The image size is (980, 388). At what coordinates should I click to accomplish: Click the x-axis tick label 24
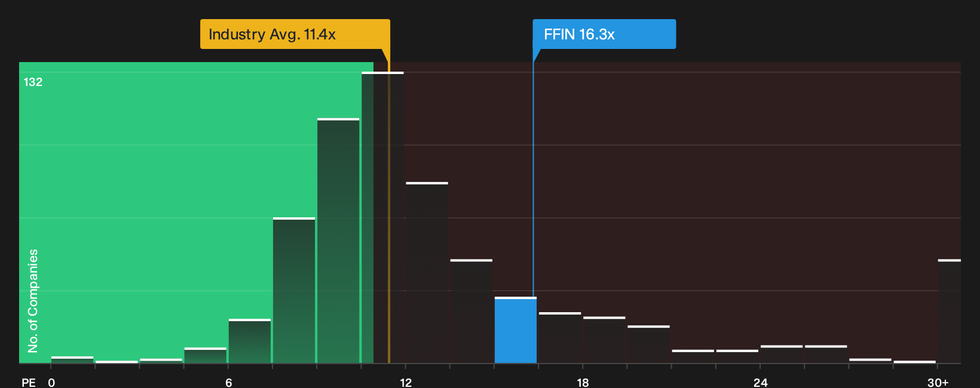click(x=760, y=383)
